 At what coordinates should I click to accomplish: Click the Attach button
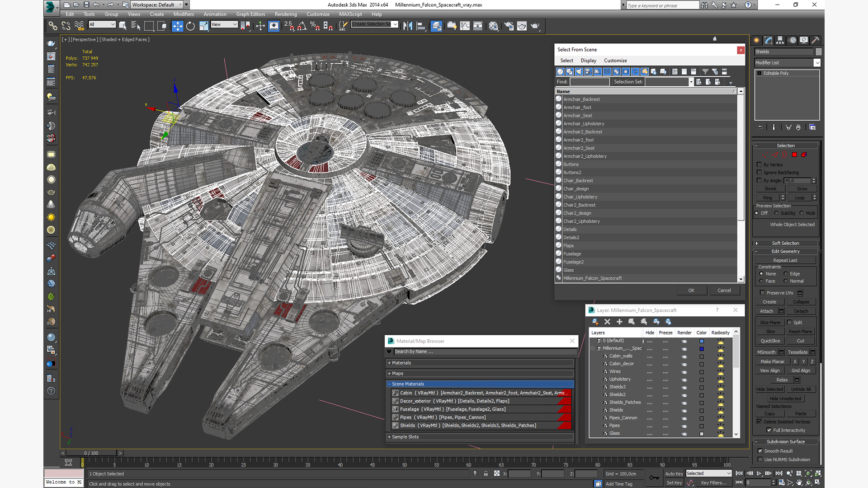click(766, 311)
